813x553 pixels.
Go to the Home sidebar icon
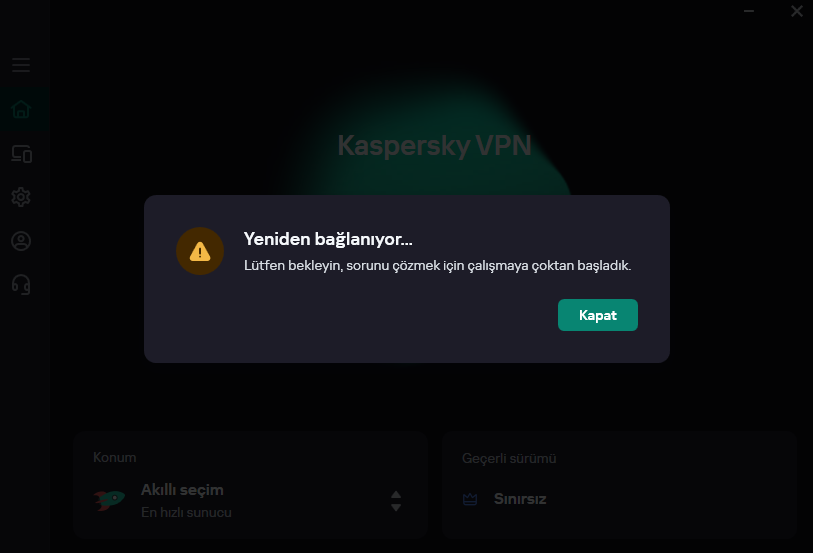[21, 109]
